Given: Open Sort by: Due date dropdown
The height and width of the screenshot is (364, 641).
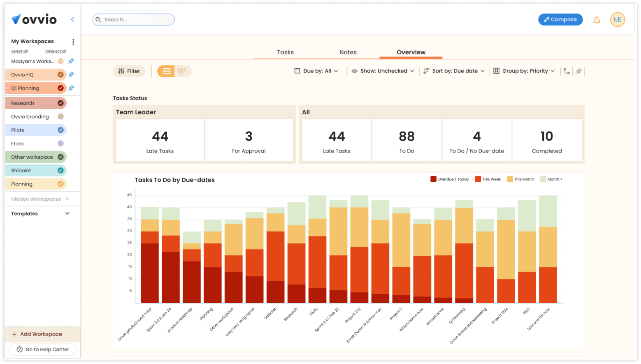Looking at the screenshot, I should coord(454,71).
